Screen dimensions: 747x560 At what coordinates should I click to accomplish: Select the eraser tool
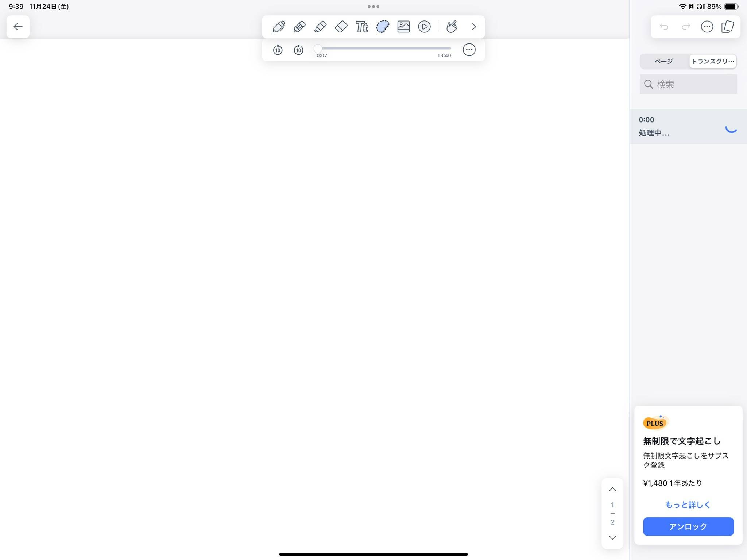click(341, 26)
